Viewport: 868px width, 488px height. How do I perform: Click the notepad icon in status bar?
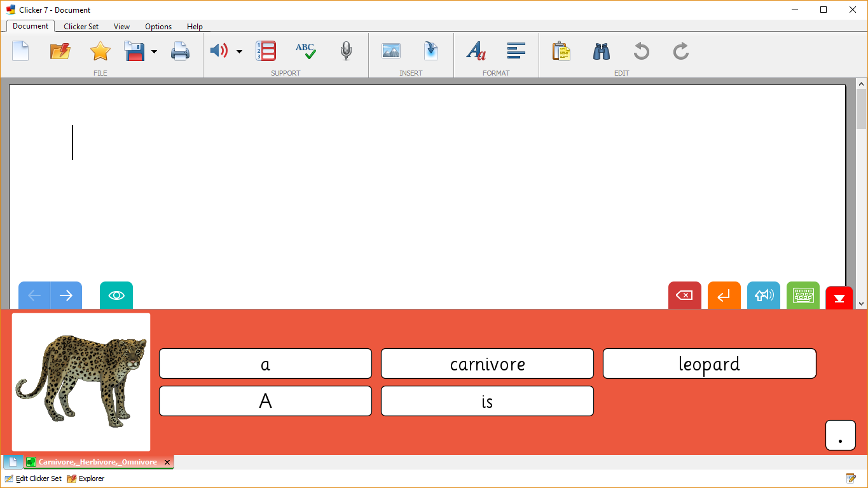(x=851, y=478)
